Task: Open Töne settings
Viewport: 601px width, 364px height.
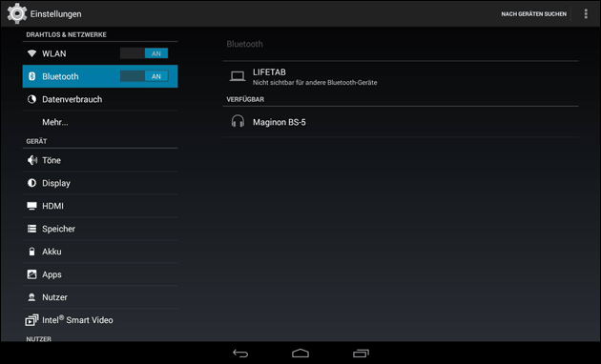Action: 100,160
